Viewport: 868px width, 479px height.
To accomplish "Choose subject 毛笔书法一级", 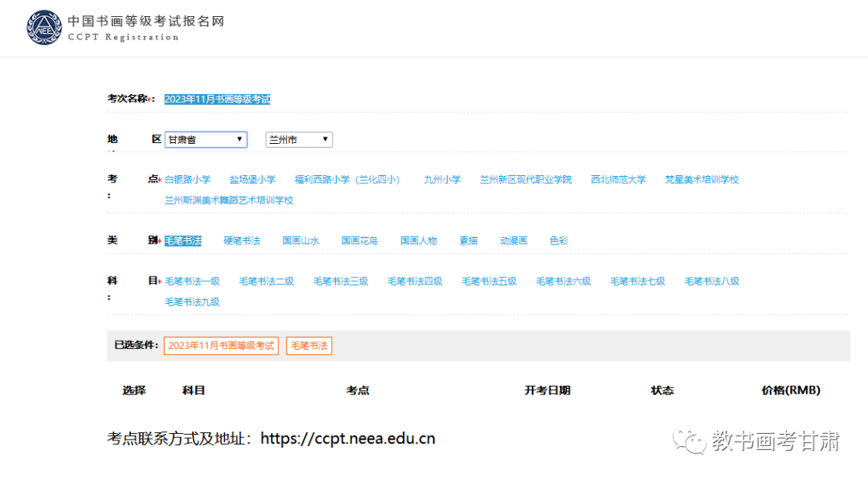I will click(192, 281).
